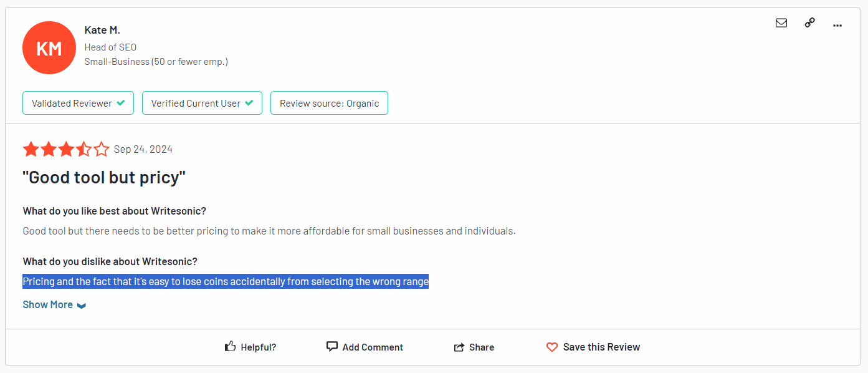Click the highlighted pricing dislike text

coord(226,282)
